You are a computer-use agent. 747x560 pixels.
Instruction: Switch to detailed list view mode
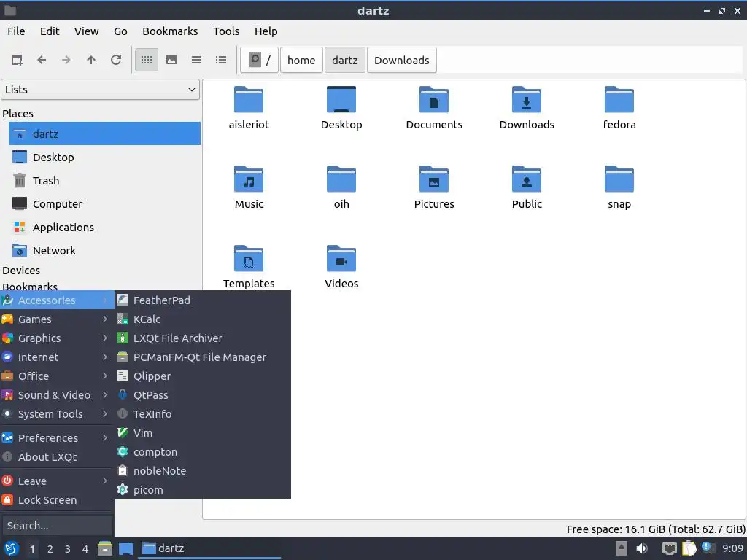click(221, 60)
